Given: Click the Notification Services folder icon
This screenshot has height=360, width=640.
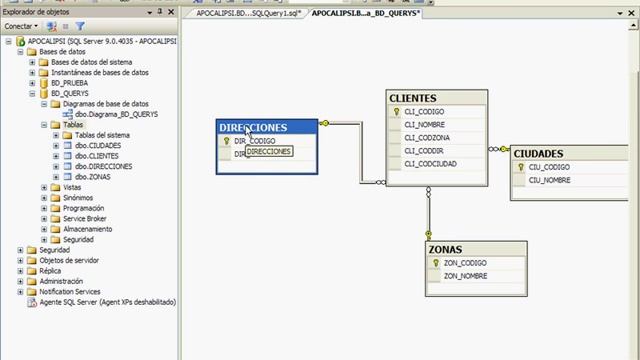Looking at the screenshot, I should tap(32, 292).
